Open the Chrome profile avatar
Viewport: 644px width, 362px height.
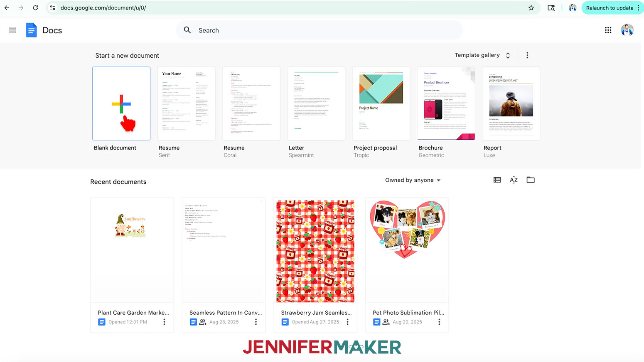coord(573,8)
